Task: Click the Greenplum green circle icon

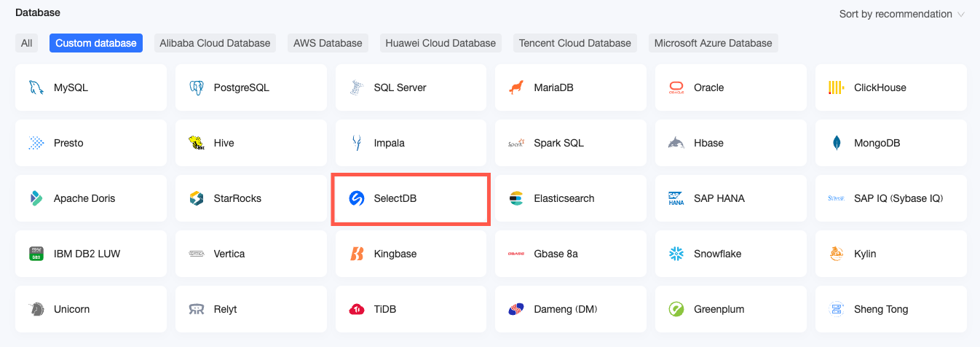Action: coord(676,309)
